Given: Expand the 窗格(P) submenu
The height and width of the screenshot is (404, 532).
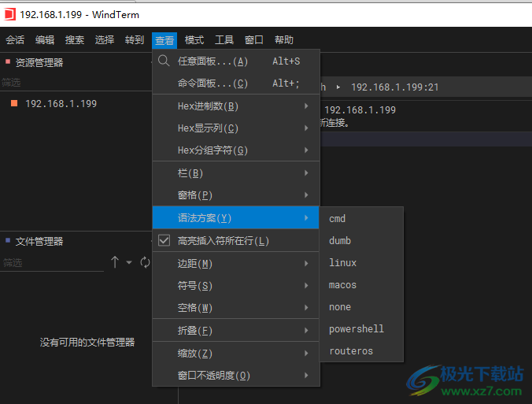Looking at the screenshot, I should pos(236,195).
